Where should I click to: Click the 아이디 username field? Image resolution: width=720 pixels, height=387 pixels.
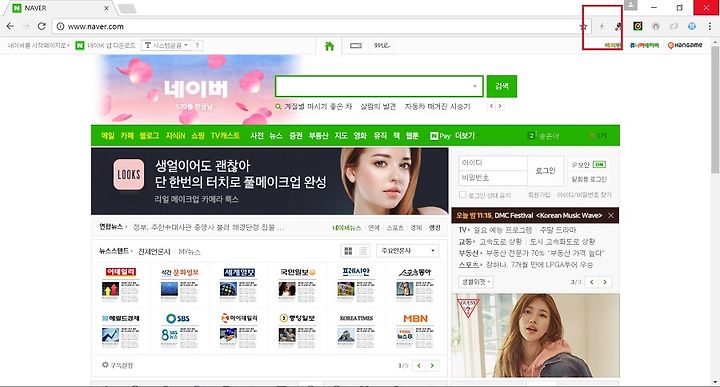493,163
